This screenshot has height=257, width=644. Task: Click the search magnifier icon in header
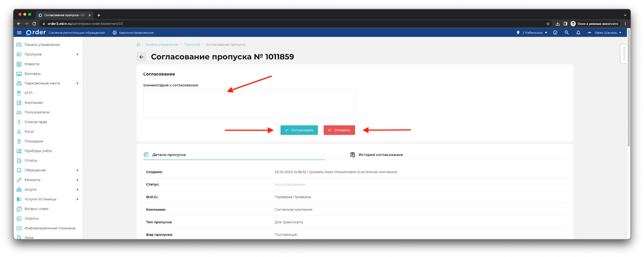pyautogui.click(x=566, y=33)
